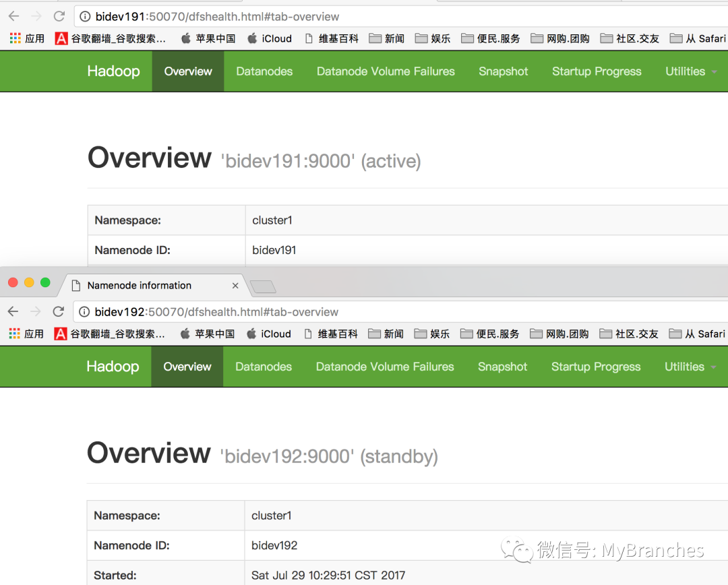728x585 pixels.
Task: Expand the 网购.团购 folder in the bidev192 window
Action: 559,334
